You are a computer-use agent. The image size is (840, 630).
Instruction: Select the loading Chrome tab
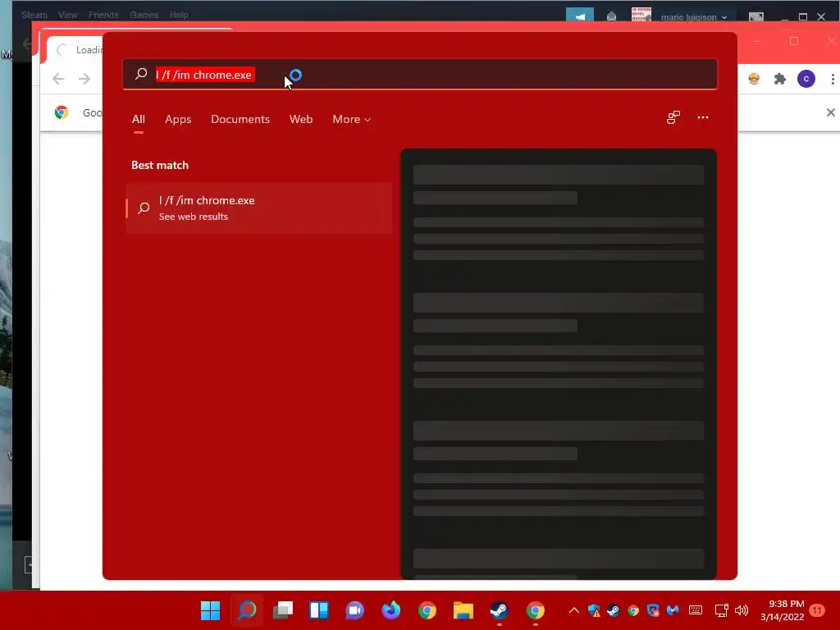pos(75,50)
